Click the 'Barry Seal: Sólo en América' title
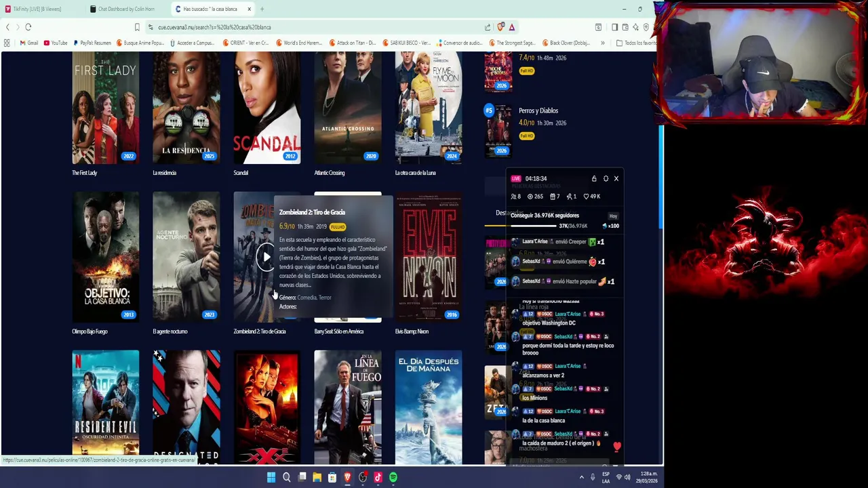The image size is (868, 488). [x=339, y=331]
